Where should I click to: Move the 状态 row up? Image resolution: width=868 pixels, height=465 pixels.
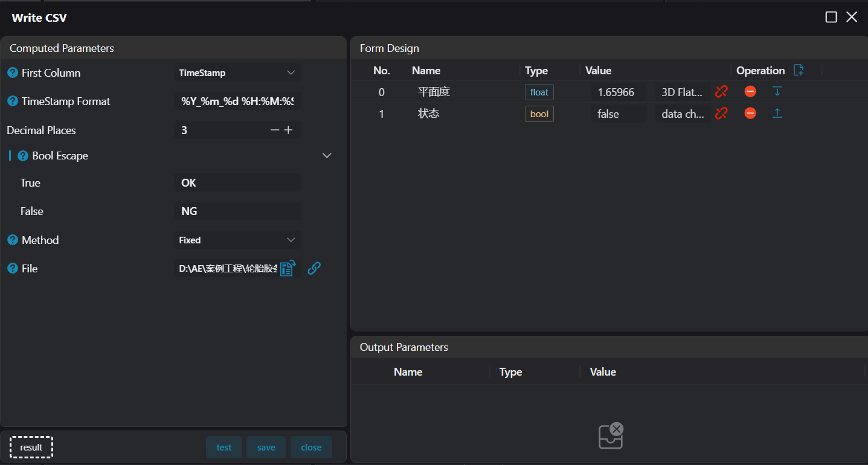[777, 114]
